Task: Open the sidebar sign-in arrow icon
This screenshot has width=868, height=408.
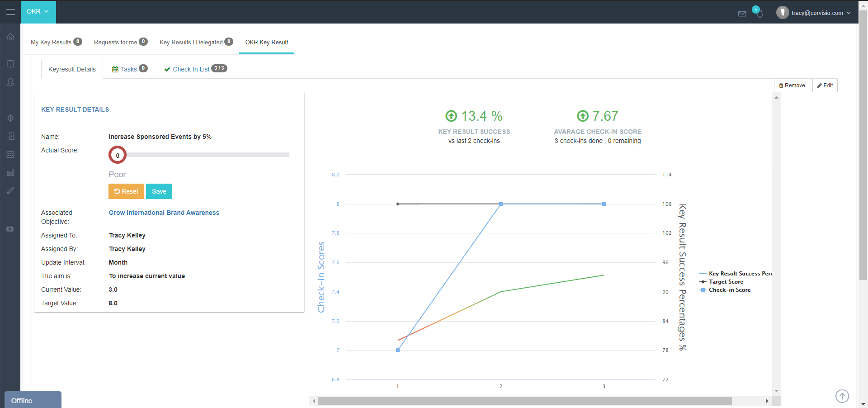Action: [10, 136]
